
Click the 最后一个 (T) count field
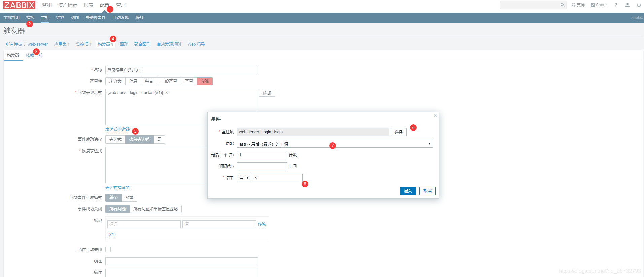262,155
